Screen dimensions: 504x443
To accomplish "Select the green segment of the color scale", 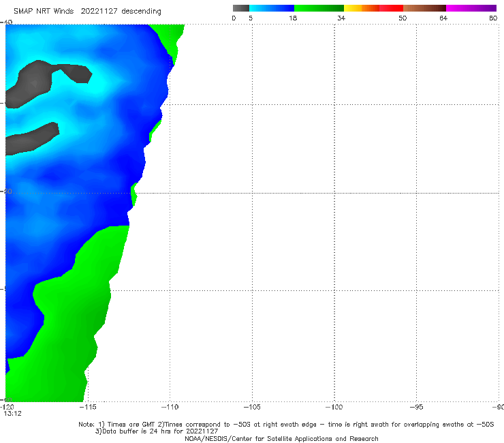I will [x=319, y=8].
